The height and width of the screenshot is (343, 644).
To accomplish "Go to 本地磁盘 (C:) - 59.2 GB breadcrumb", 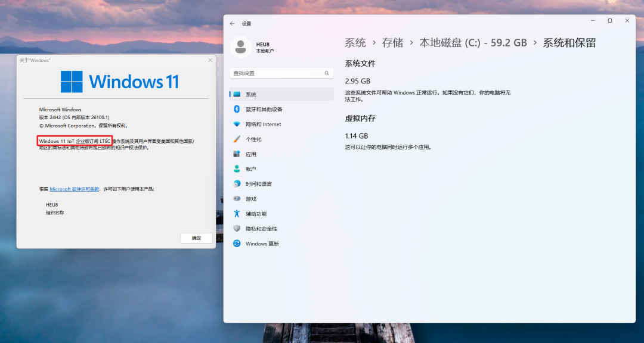I will coord(473,43).
